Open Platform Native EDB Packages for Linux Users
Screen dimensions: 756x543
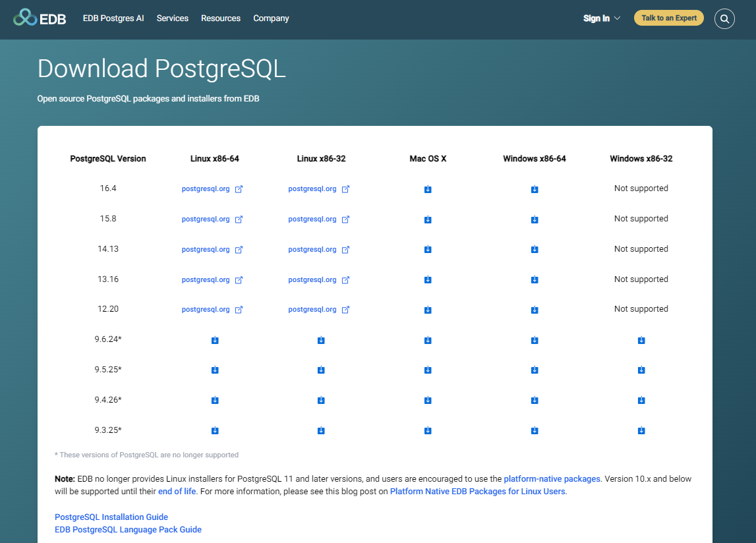(x=477, y=492)
